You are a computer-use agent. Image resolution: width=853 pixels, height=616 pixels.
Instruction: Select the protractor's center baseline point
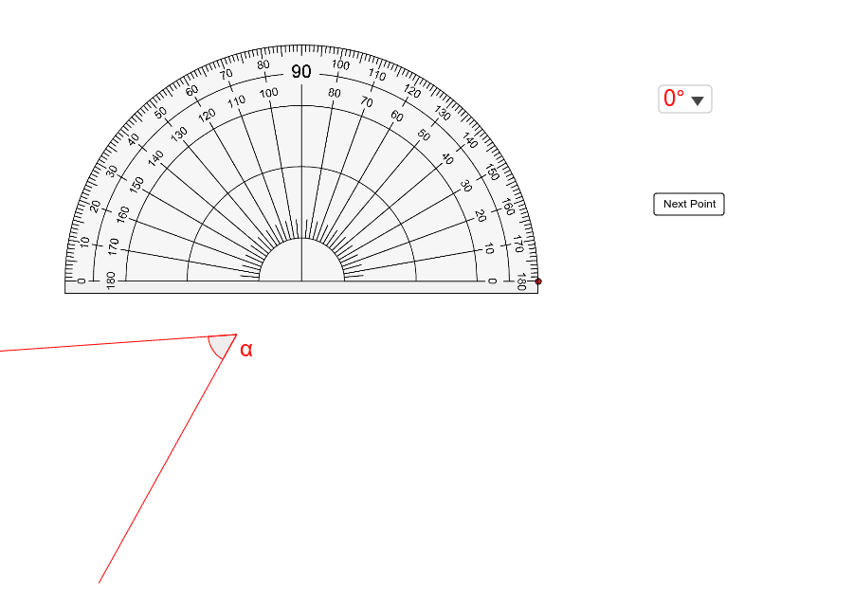[301, 281]
